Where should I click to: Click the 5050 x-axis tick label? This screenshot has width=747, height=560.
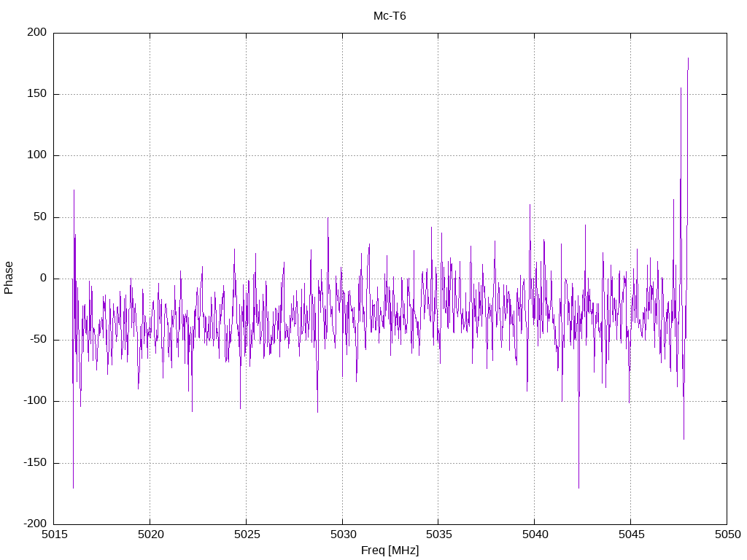pyautogui.click(x=727, y=534)
